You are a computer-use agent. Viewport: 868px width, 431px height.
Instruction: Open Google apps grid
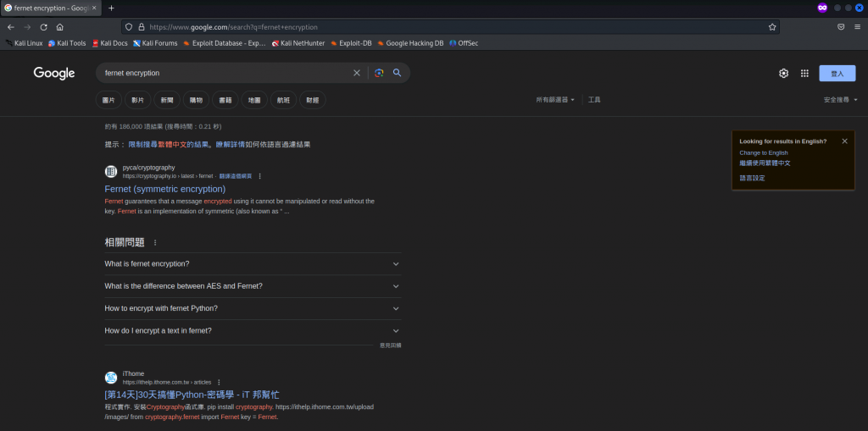point(804,73)
